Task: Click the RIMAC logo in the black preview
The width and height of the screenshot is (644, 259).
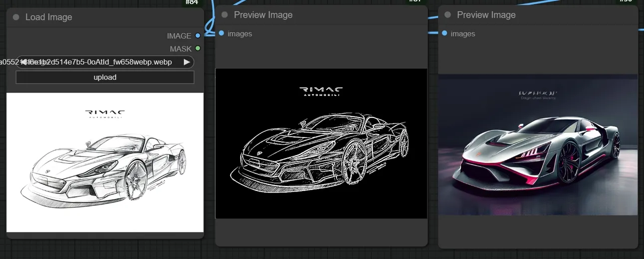Action: coord(321,91)
